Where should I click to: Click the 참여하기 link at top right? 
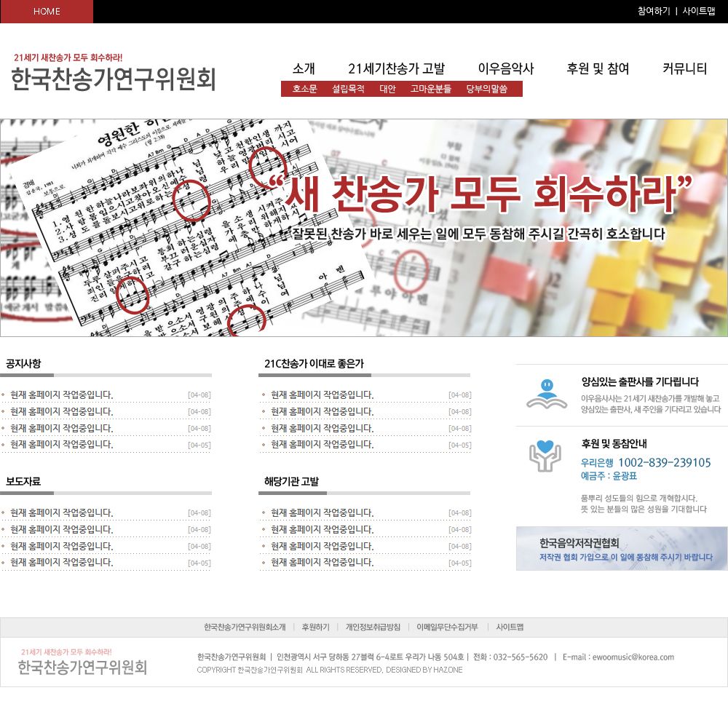[x=654, y=12]
